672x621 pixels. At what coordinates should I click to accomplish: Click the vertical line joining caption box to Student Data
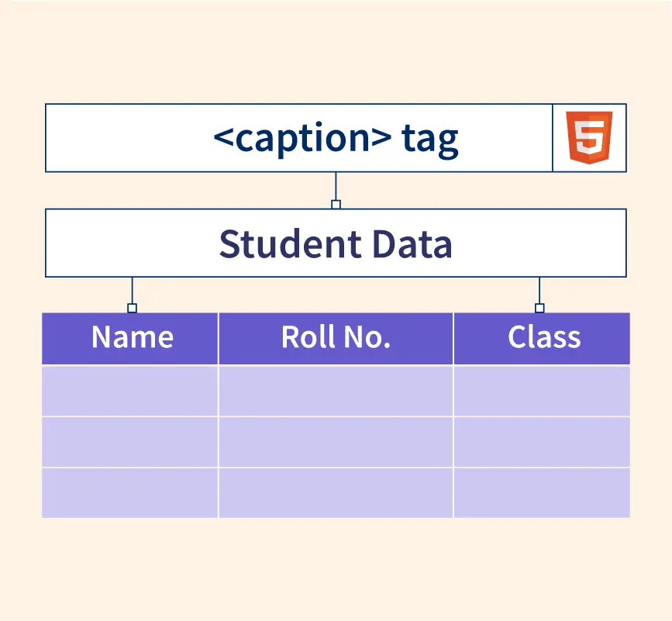tap(336, 186)
